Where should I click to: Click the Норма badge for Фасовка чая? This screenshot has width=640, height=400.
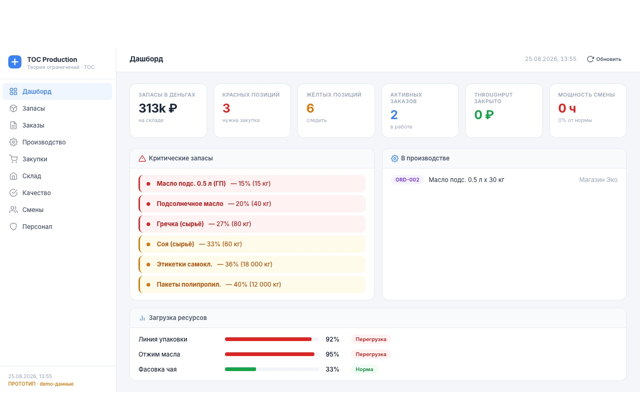364,369
